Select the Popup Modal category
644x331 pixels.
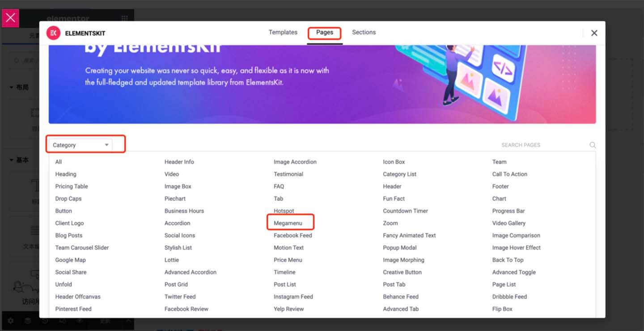[x=400, y=247]
